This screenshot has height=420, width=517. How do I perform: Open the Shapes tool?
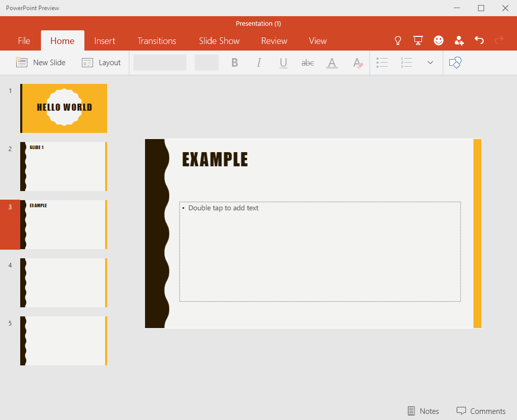tap(455, 62)
